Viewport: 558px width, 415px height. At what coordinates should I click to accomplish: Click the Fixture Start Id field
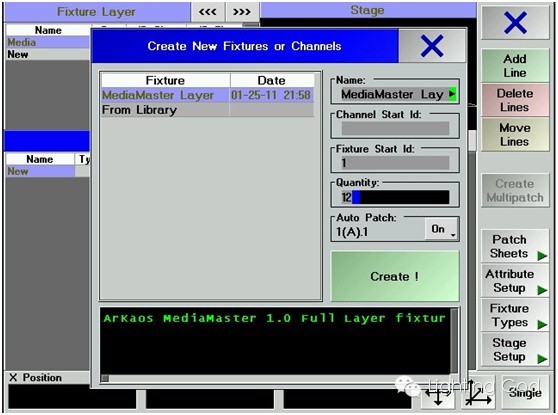pos(395,163)
